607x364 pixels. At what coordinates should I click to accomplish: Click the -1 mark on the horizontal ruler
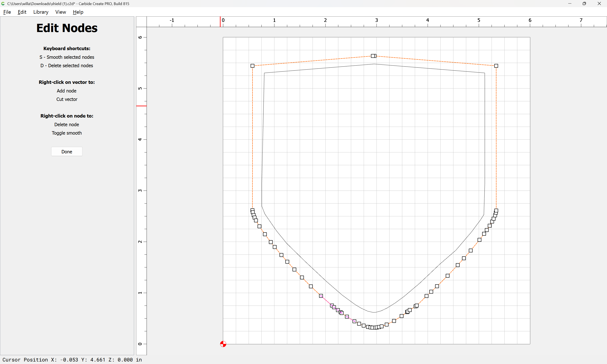click(x=172, y=20)
